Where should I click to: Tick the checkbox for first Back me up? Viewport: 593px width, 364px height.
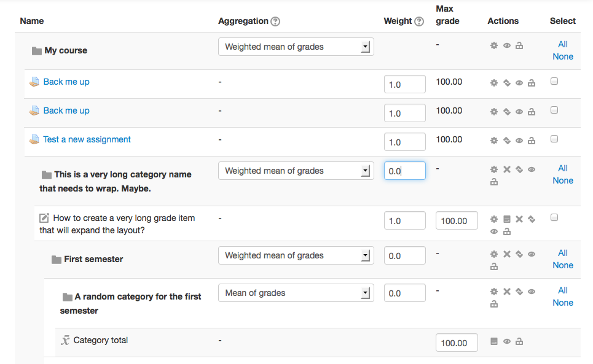click(x=554, y=81)
